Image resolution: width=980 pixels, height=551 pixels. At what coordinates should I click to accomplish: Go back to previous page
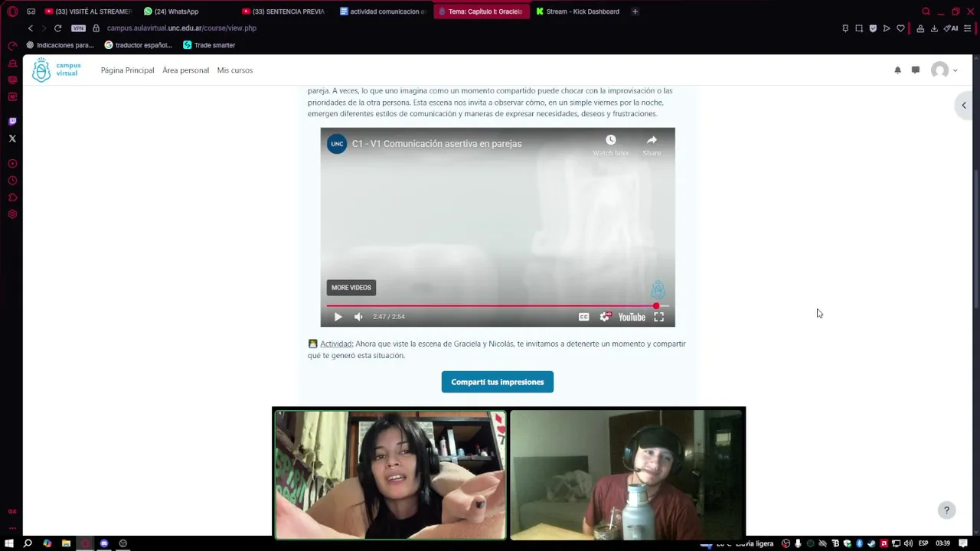click(31, 28)
